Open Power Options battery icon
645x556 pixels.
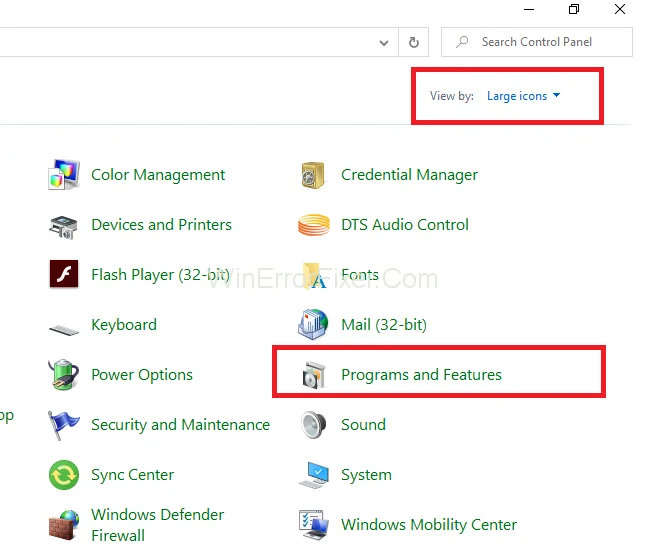[63, 374]
